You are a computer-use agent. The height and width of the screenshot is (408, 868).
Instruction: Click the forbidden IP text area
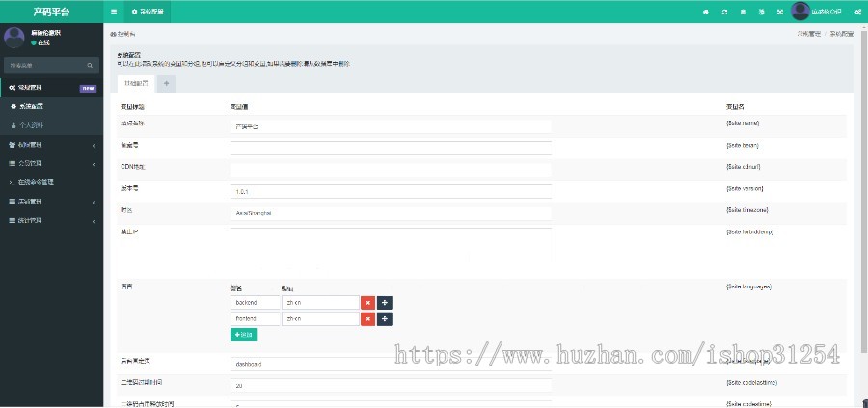[391, 244]
